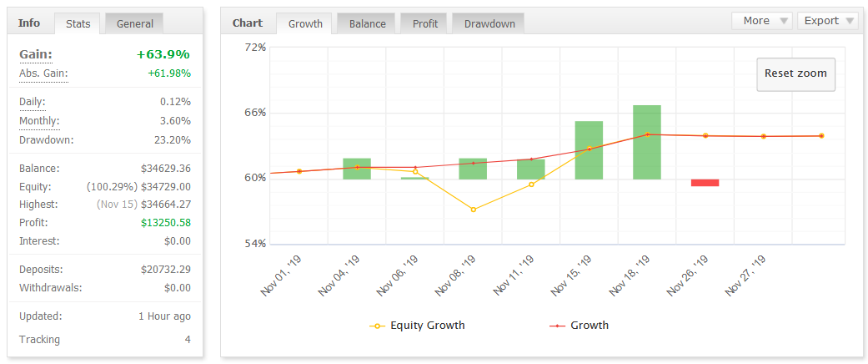Open the Growth chart tab
The image size is (868, 364).
(x=305, y=24)
